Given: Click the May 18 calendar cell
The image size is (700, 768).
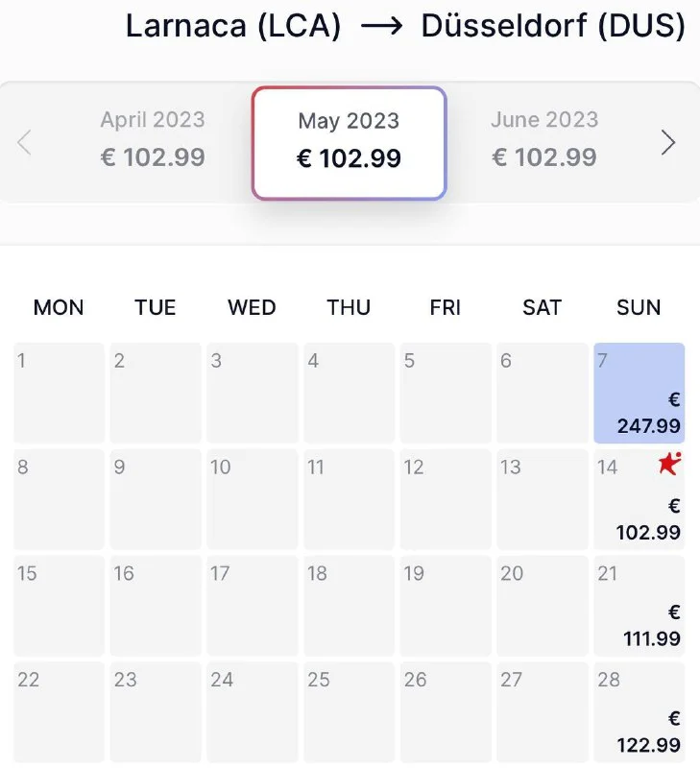Looking at the screenshot, I should click(349, 605).
